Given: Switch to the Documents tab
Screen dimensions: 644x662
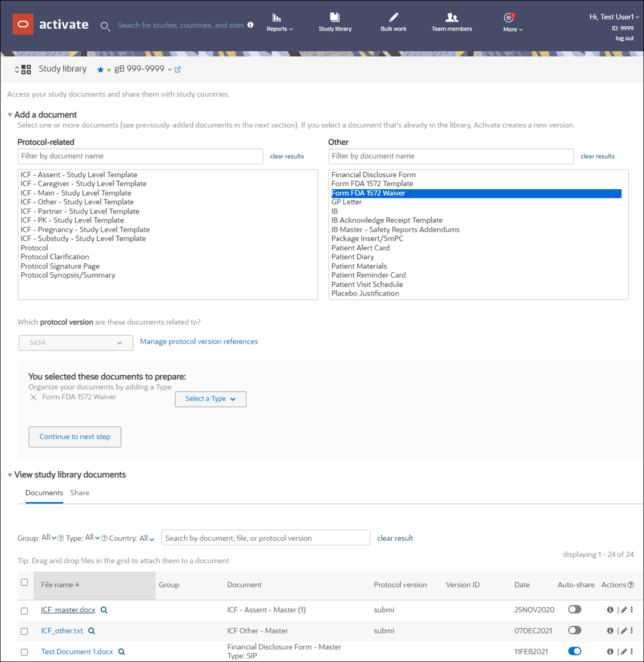Looking at the screenshot, I should pyautogui.click(x=44, y=493).
